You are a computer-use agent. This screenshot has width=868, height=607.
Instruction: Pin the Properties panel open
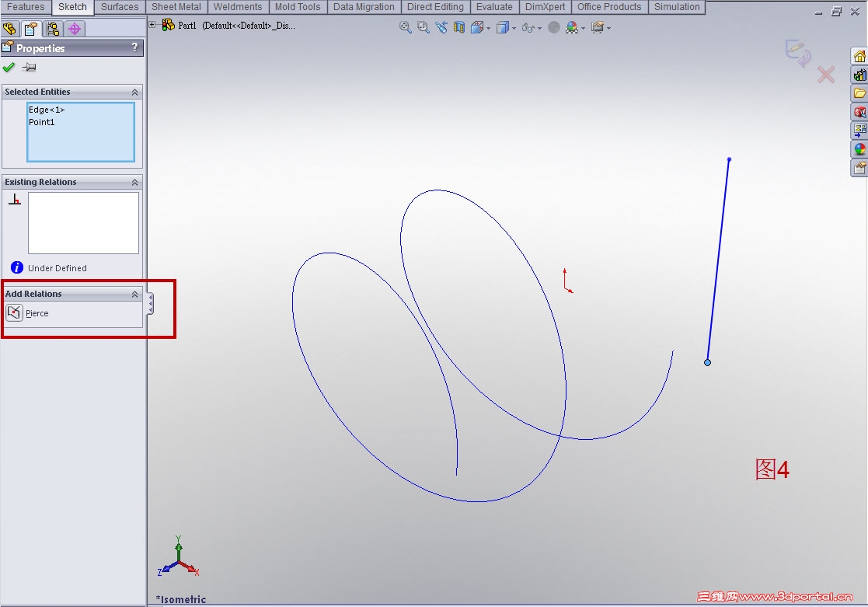30,67
